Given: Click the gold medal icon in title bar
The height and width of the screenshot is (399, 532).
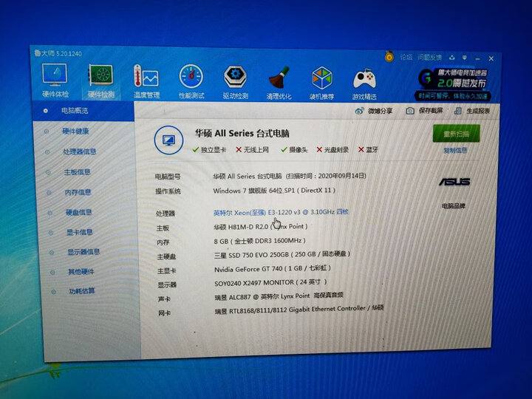Looking at the screenshot, I should pyautogui.click(x=389, y=56).
